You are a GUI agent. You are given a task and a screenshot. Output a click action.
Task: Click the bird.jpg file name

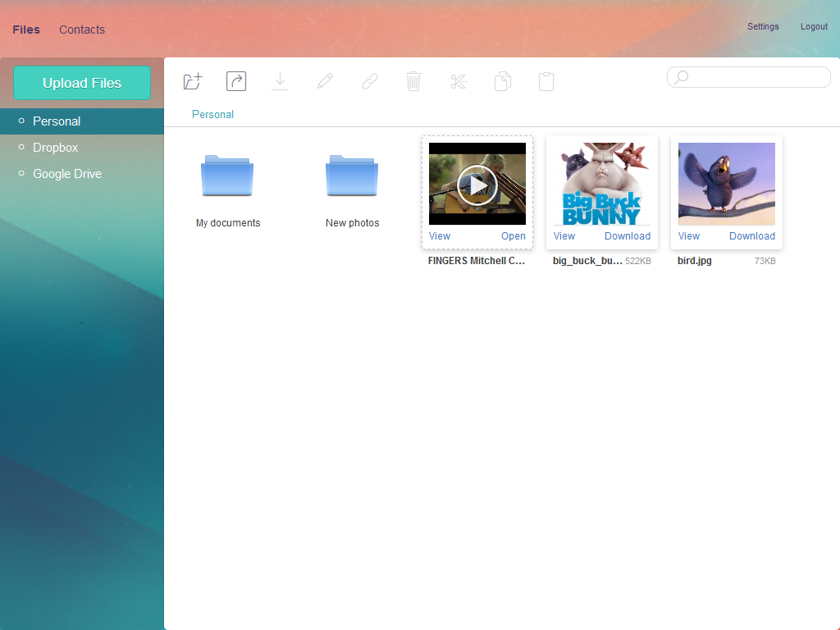point(694,261)
